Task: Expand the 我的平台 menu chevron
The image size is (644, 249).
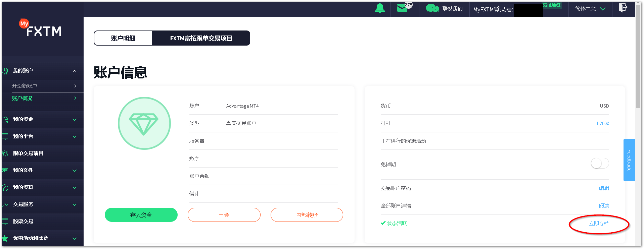Action: pyautogui.click(x=75, y=137)
